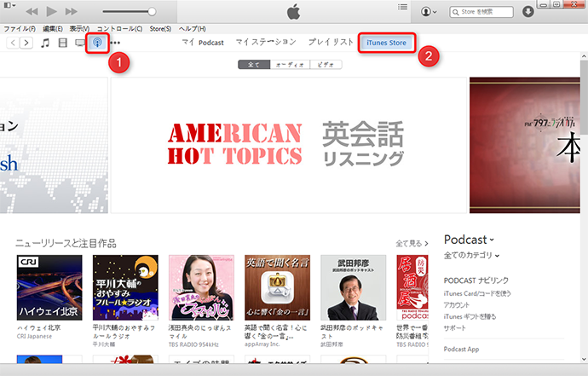Click the scroll up arrow of scrollbar
This screenshot has height=376, width=588.
point(584,56)
